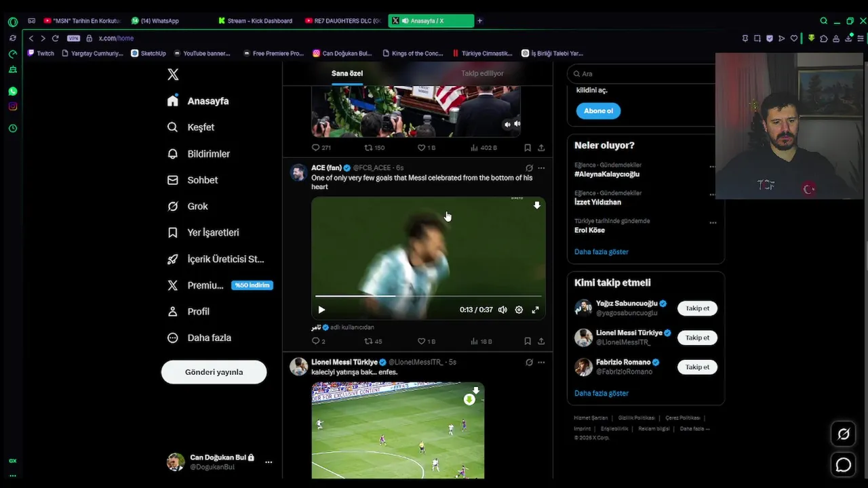Open account menu dots next to Can Doğukan Bul

click(269, 462)
